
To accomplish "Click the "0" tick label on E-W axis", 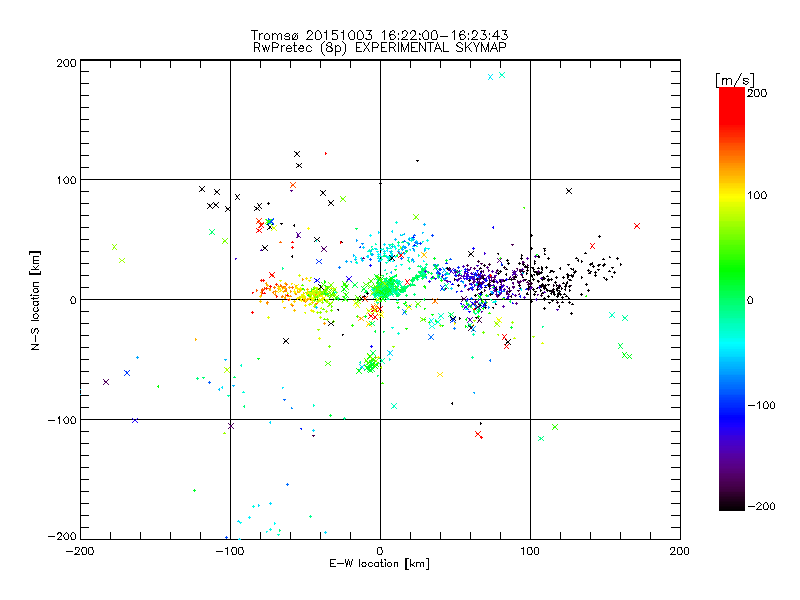I will [380, 551].
